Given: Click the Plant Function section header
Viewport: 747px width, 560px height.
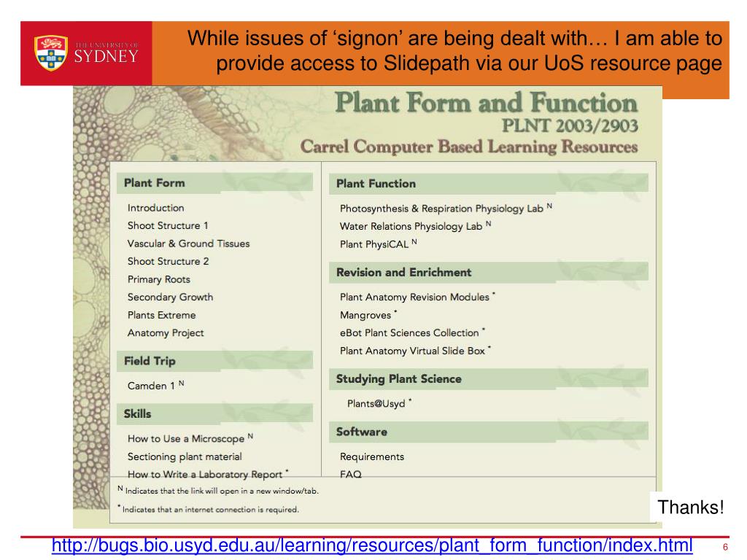Looking at the screenshot, I should click(489, 184).
